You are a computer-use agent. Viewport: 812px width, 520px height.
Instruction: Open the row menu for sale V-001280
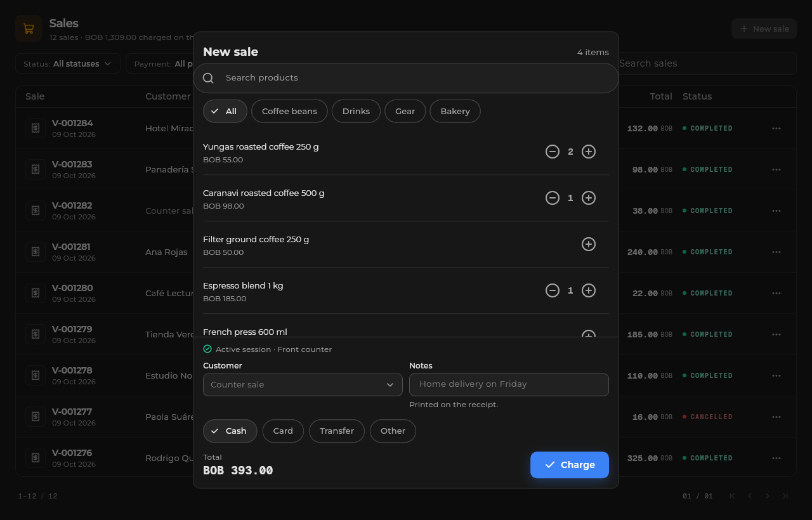[x=776, y=293]
